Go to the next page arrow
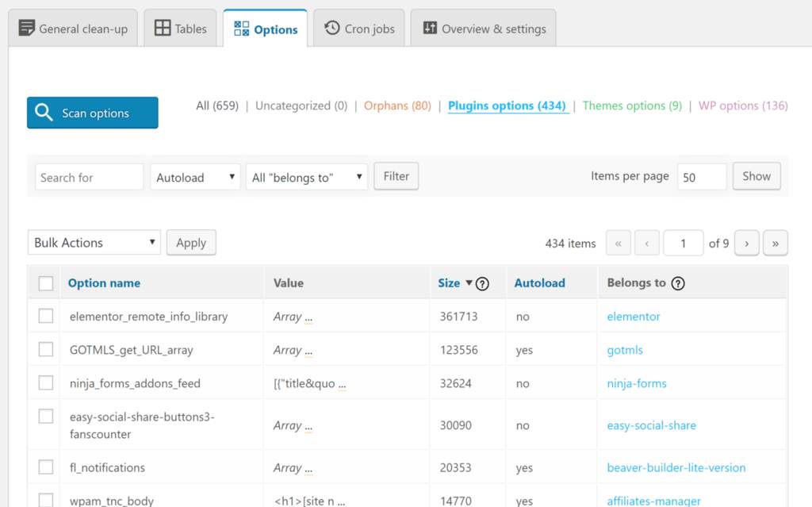This screenshot has width=812, height=507. tap(746, 244)
